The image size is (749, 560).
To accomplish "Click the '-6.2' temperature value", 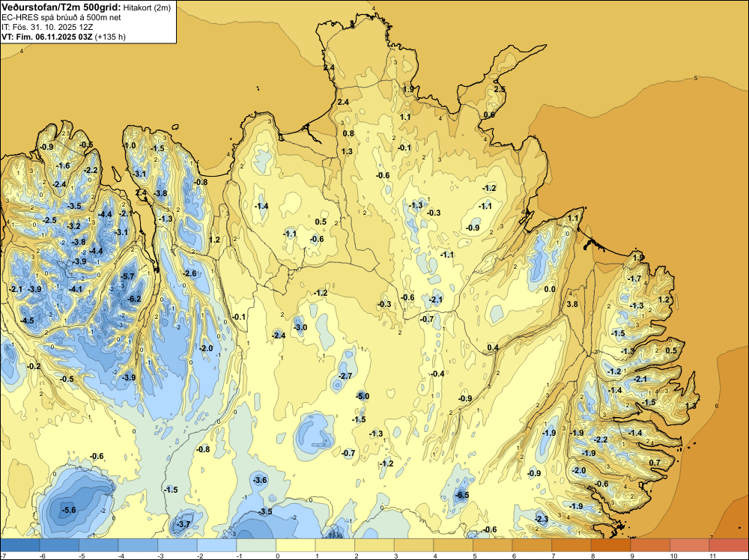I will 135,299.
